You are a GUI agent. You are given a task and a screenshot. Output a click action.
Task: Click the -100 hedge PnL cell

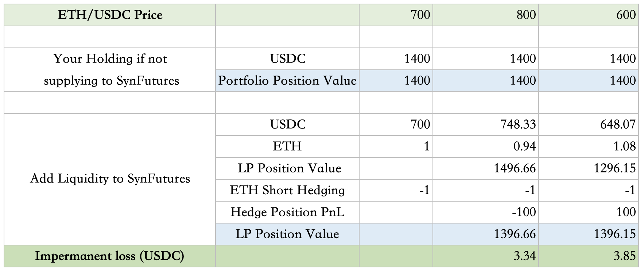click(x=486, y=212)
